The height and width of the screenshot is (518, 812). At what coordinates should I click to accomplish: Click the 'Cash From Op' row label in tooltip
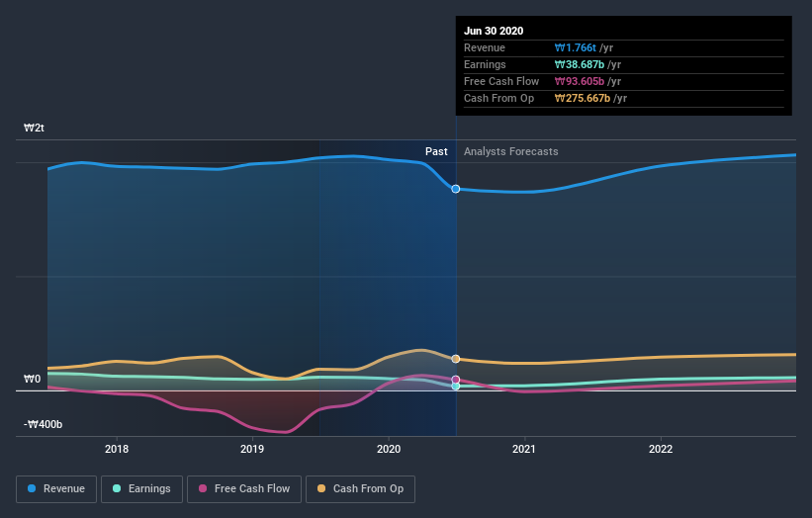coord(498,98)
